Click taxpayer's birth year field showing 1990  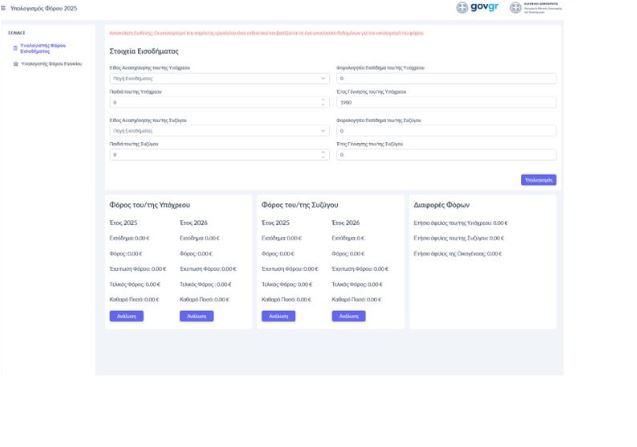tap(446, 102)
